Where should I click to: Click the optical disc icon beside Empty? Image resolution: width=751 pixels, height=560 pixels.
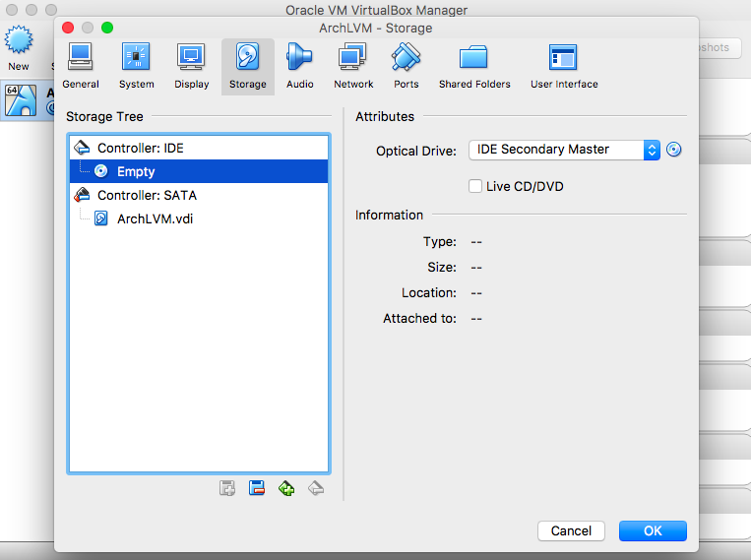pos(101,171)
